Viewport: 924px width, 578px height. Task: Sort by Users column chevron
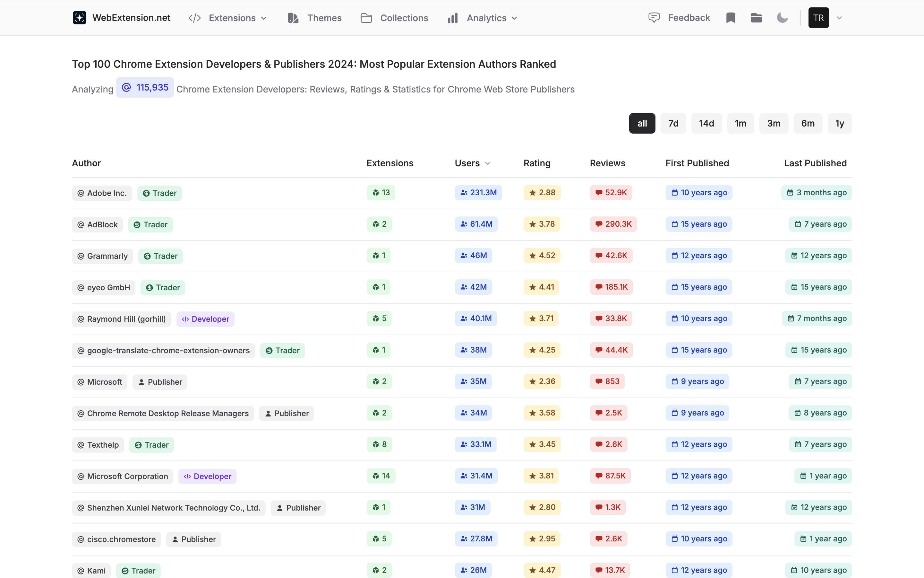[488, 163]
